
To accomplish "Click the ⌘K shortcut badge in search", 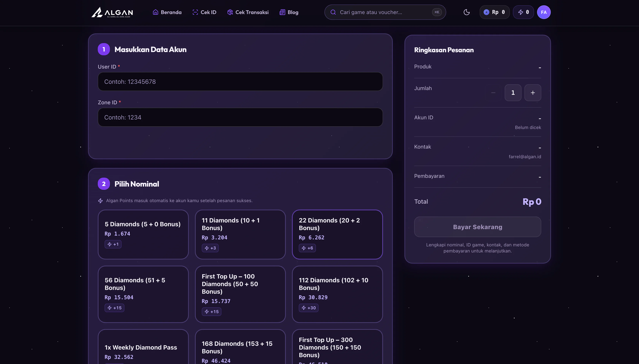I will pos(437,12).
